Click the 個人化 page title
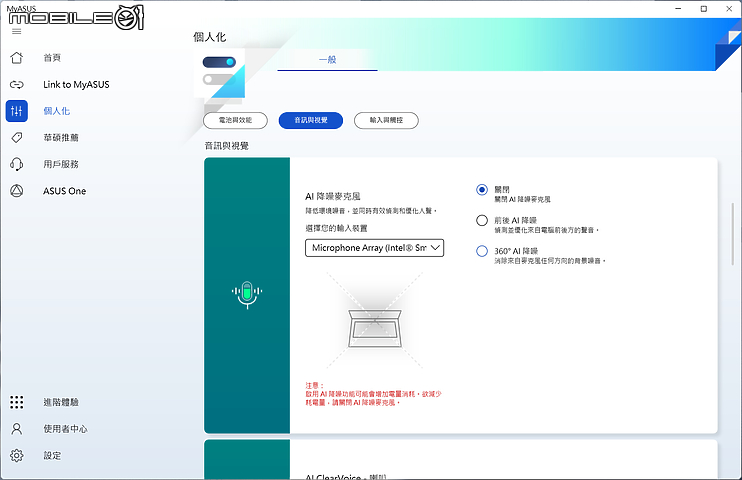The height and width of the screenshot is (480, 742). [210, 37]
